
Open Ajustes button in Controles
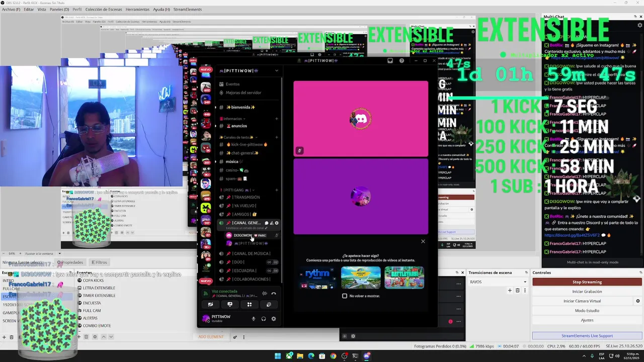point(587,320)
